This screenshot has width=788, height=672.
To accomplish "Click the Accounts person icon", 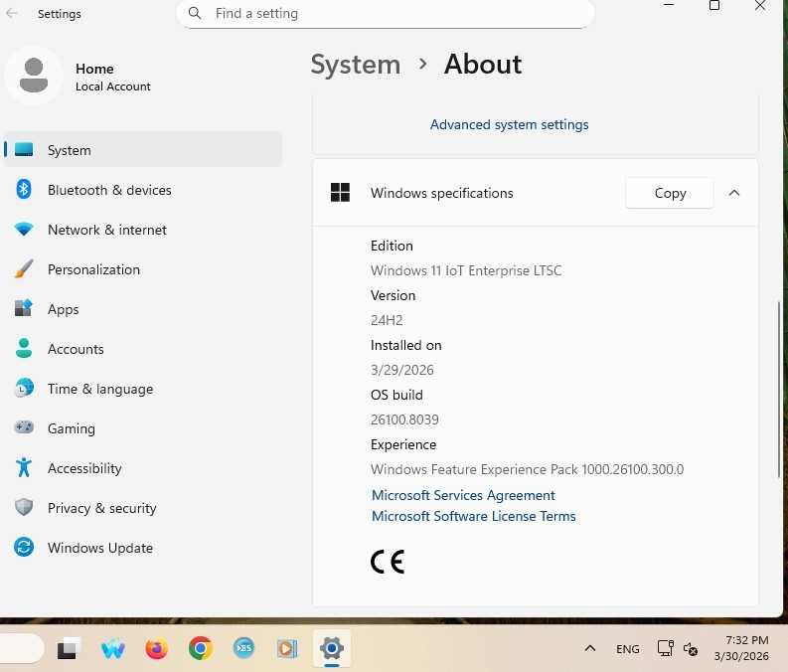I will click(x=24, y=348).
